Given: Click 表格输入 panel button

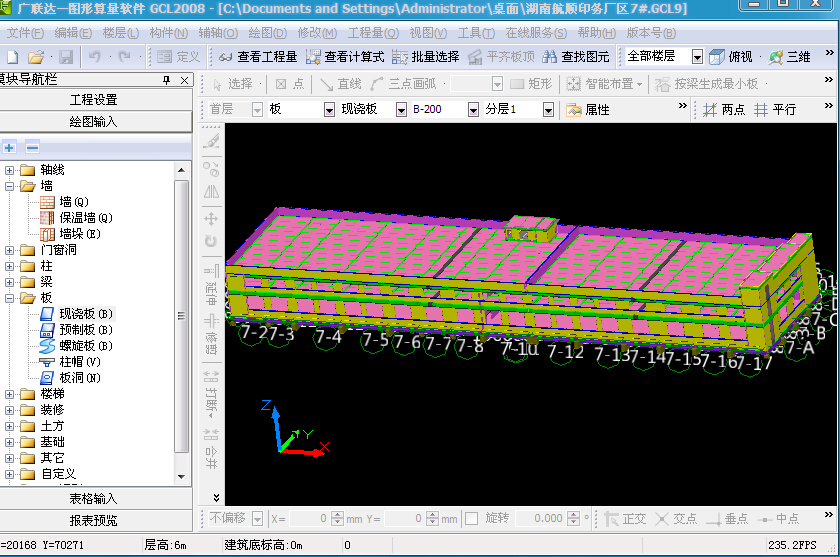Looking at the screenshot, I should coord(95,499).
